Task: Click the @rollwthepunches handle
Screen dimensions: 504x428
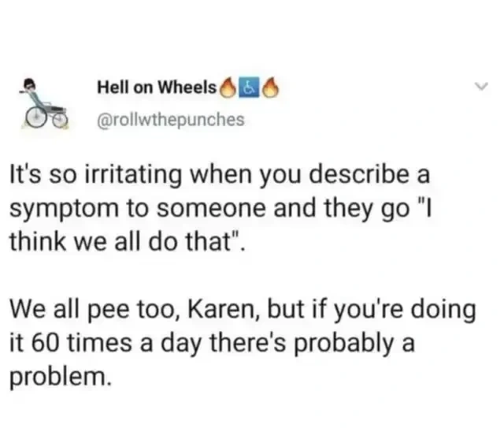Action: coord(170,120)
